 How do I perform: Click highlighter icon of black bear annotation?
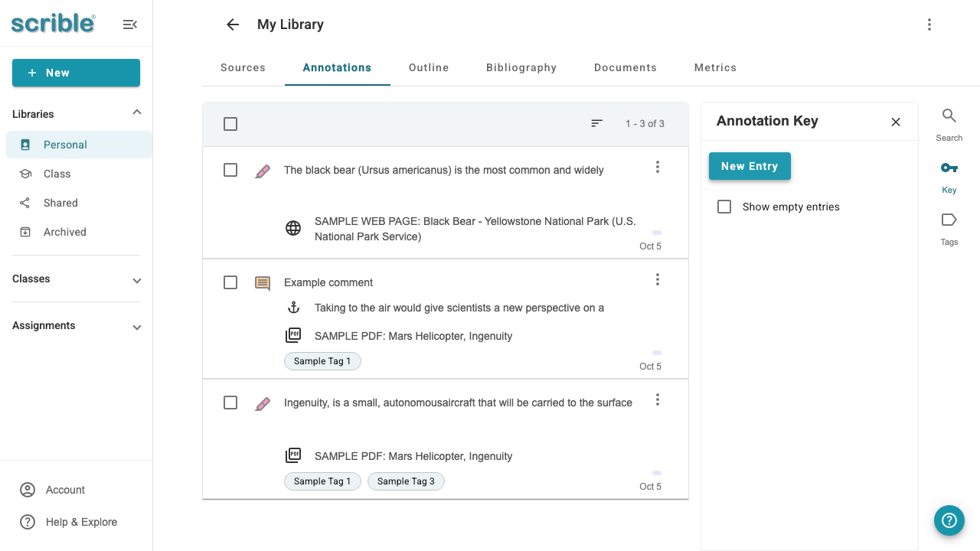[x=263, y=171]
